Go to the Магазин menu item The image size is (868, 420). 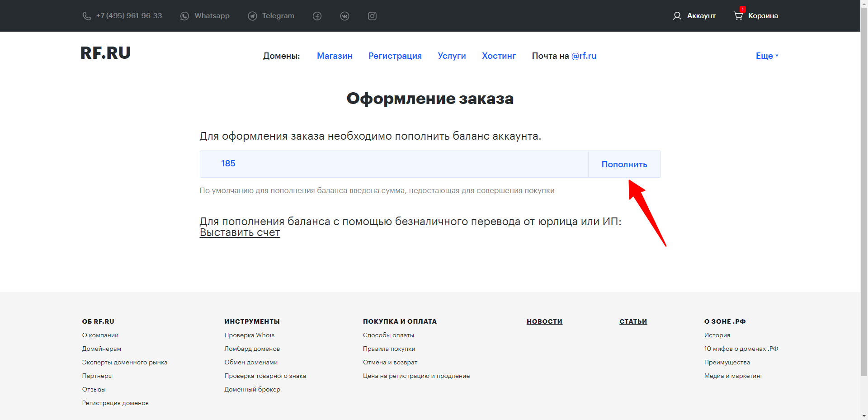(x=334, y=56)
